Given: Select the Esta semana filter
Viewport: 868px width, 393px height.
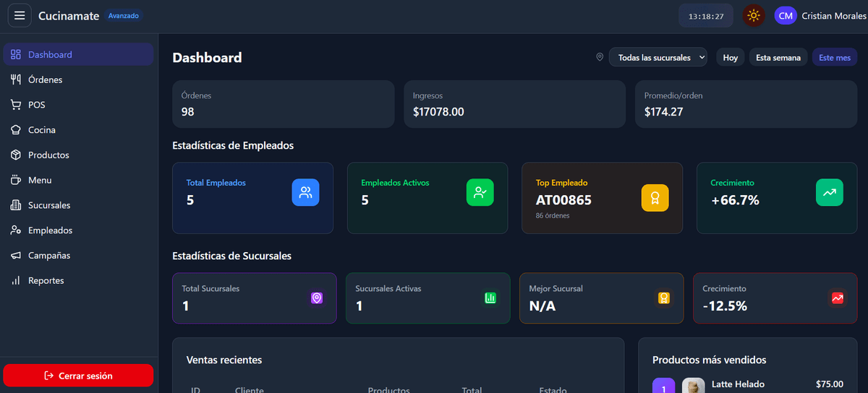Looking at the screenshot, I should (x=778, y=58).
